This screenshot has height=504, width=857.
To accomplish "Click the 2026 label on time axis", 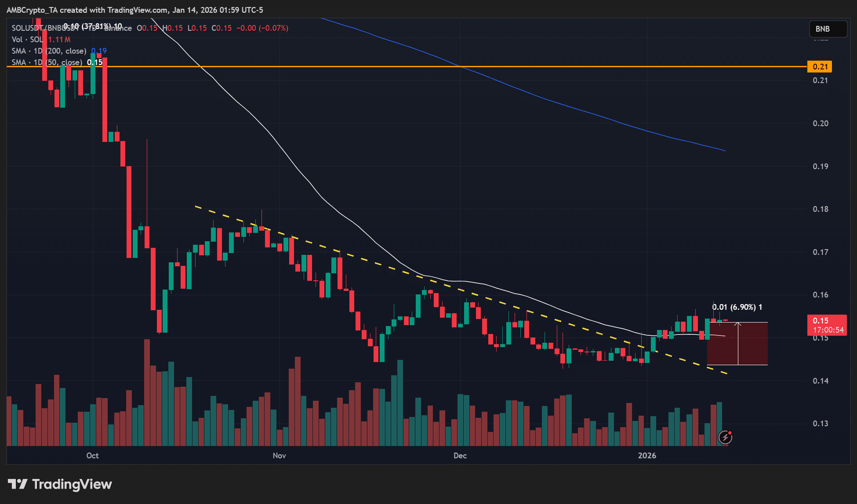I will pyautogui.click(x=647, y=456).
